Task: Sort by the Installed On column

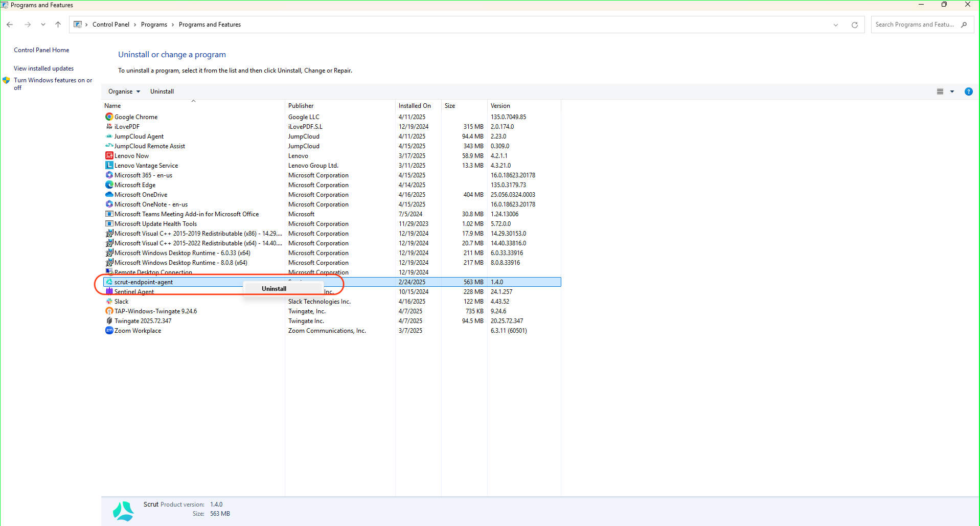Action: coord(418,106)
